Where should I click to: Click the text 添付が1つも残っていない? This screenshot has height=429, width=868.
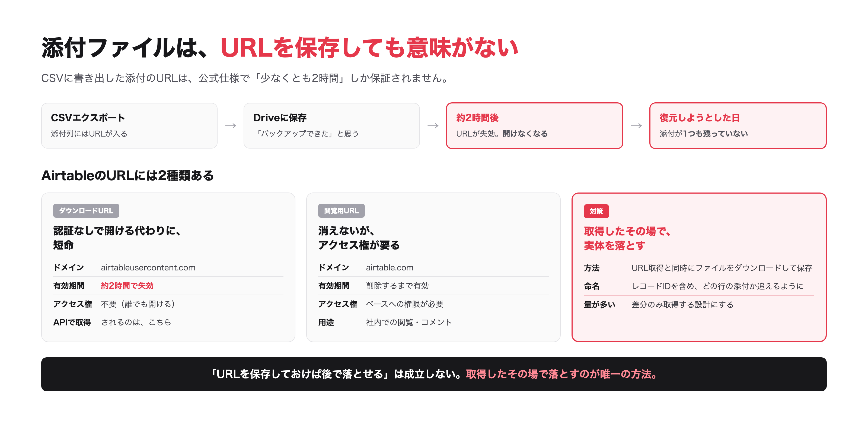coord(704,134)
